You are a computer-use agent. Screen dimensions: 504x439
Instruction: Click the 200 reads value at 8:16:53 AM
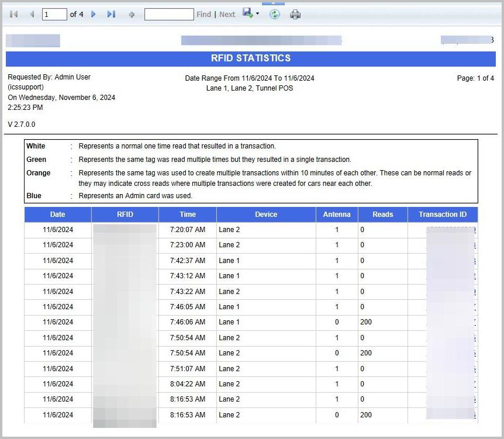coord(366,415)
